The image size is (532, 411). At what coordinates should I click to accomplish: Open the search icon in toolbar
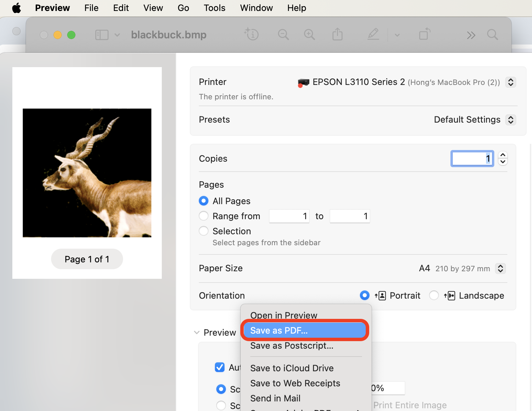(x=493, y=35)
